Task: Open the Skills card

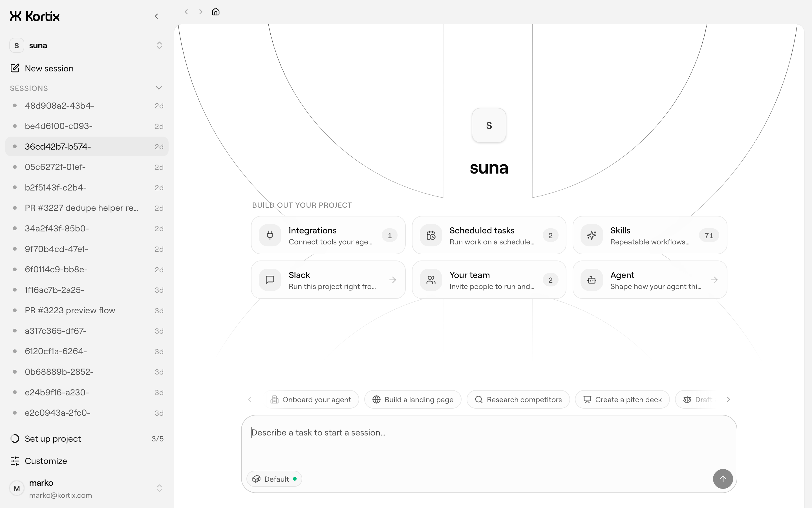Action: (650, 235)
